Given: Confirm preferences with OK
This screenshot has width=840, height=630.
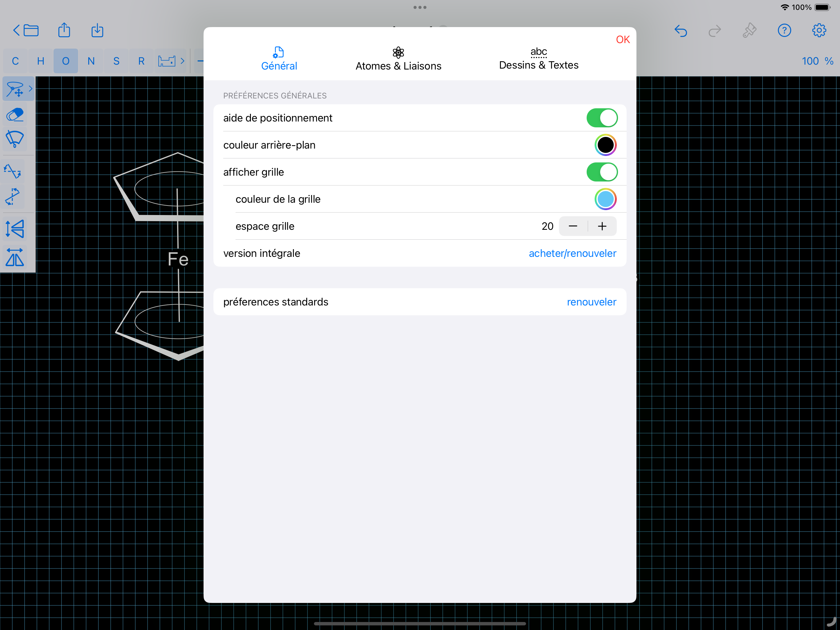Looking at the screenshot, I should click(x=623, y=39).
